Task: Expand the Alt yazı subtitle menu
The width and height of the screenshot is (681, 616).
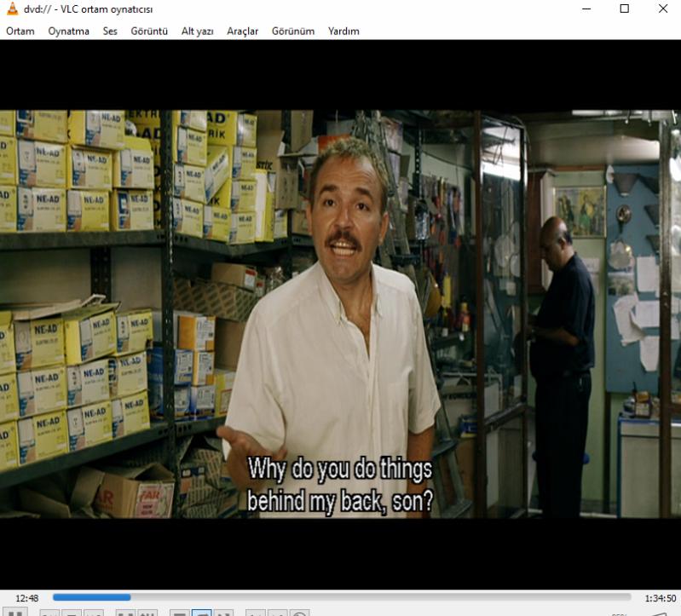Action: click(198, 31)
